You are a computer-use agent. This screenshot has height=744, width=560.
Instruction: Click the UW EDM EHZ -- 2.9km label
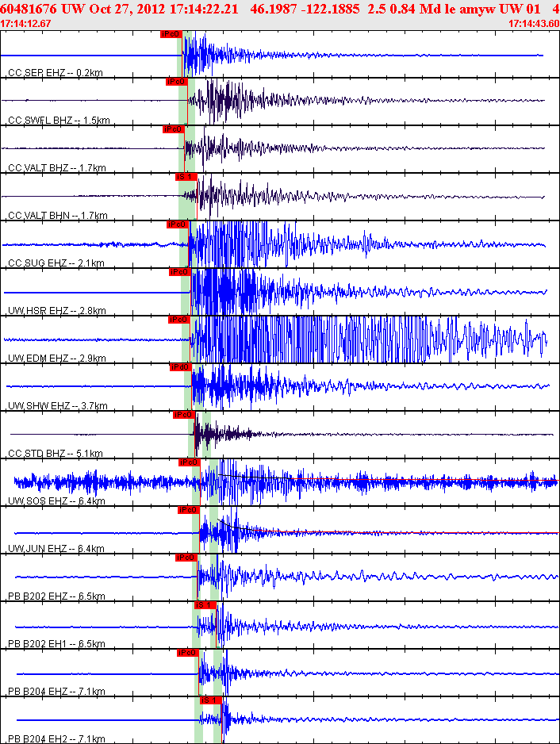tap(57, 359)
